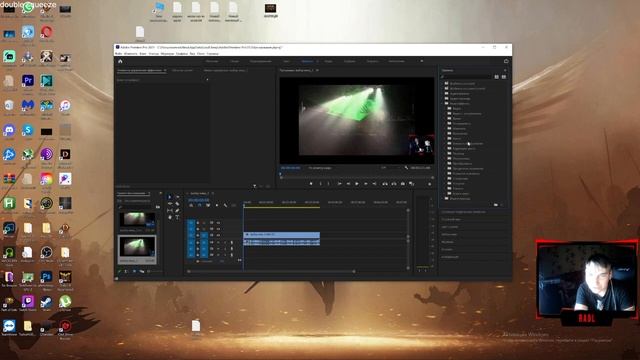This screenshot has width=640, height=360.
Task: Open Premiere Pro desktop shortcut icon
Action: coord(28,81)
